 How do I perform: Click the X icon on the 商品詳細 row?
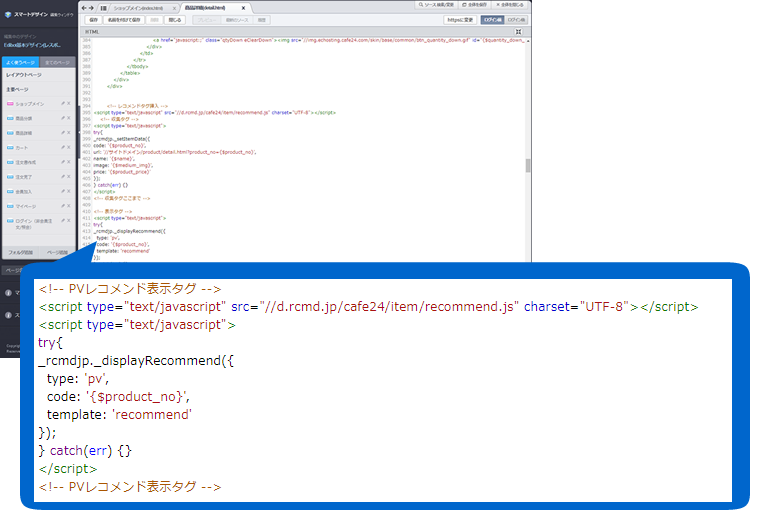pos(69,133)
